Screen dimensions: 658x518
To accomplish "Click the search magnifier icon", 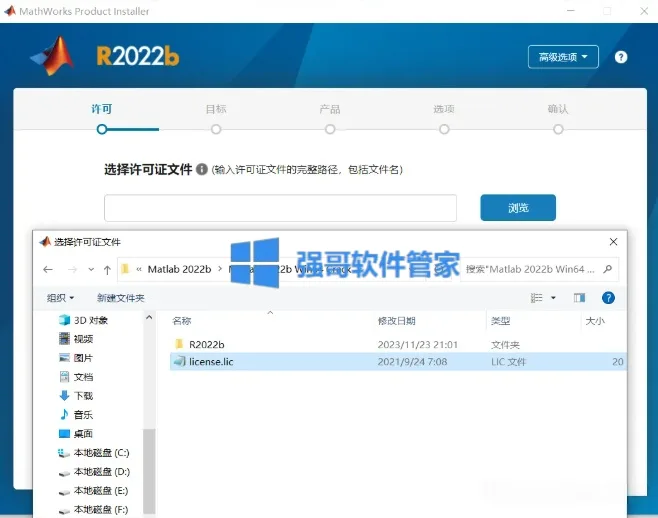I will point(607,269).
